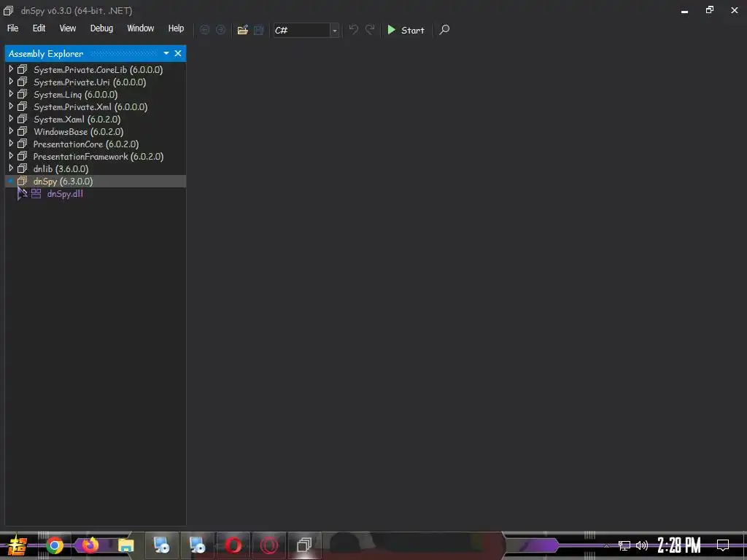The width and height of the screenshot is (747, 560).
Task: Click the System.Linq assembly icon
Action: pyautogui.click(x=23, y=94)
